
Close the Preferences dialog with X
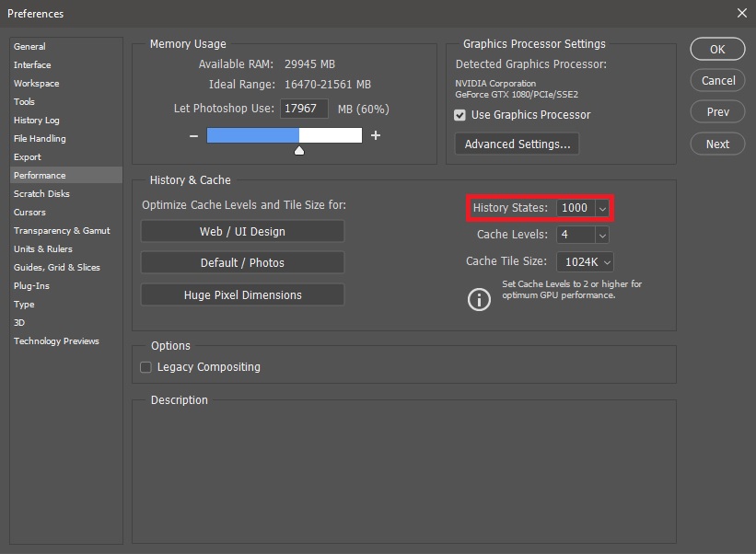click(x=742, y=13)
